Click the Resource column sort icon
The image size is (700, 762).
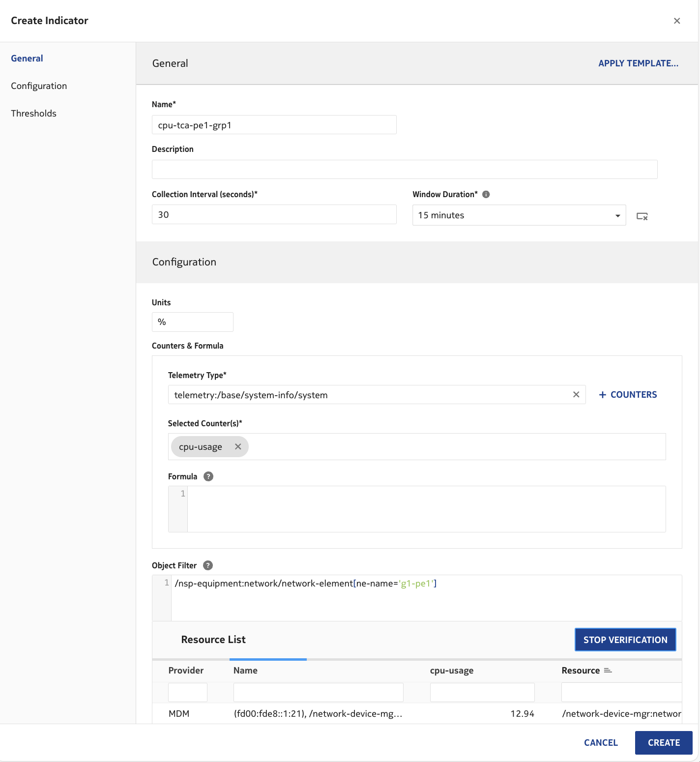click(608, 671)
